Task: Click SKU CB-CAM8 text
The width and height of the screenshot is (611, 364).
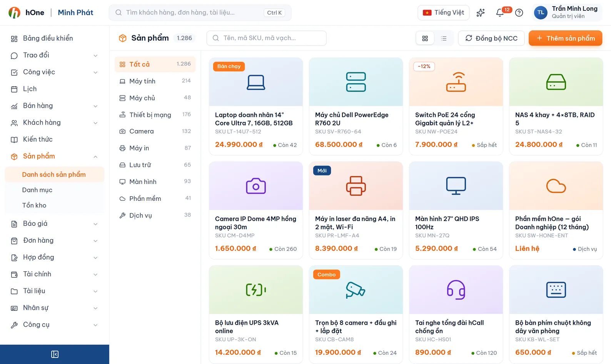Action: 334,339
